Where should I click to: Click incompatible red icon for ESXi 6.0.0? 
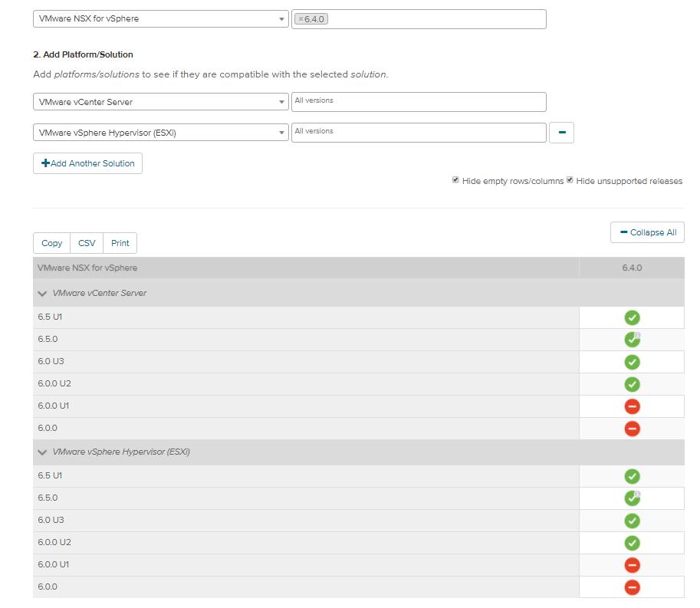pyautogui.click(x=632, y=587)
